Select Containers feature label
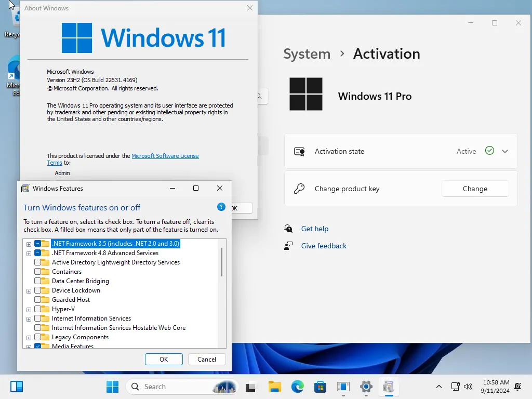 [x=66, y=271]
